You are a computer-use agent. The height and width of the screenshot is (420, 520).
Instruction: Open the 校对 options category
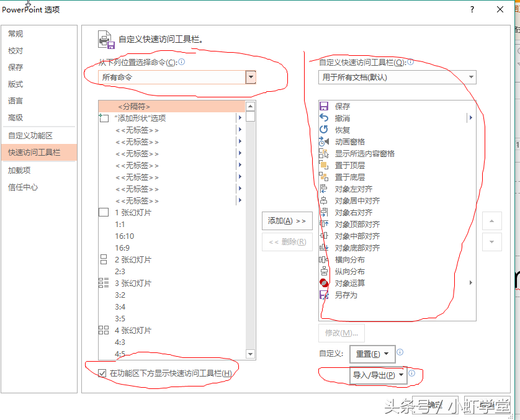[39, 51]
